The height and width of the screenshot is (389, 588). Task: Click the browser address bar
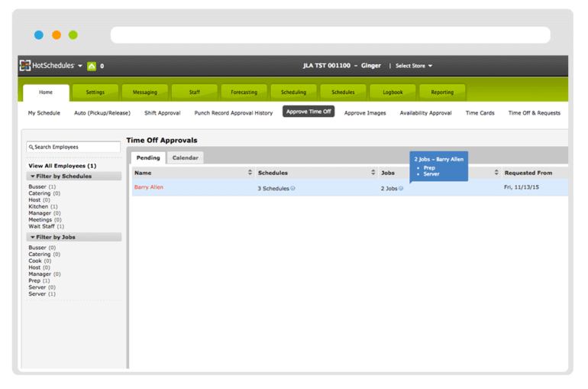(331, 35)
